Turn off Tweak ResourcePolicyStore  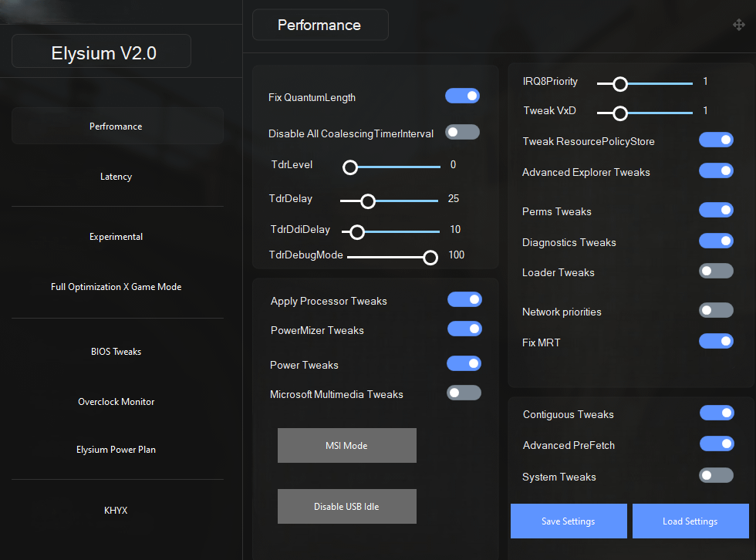[x=716, y=140]
